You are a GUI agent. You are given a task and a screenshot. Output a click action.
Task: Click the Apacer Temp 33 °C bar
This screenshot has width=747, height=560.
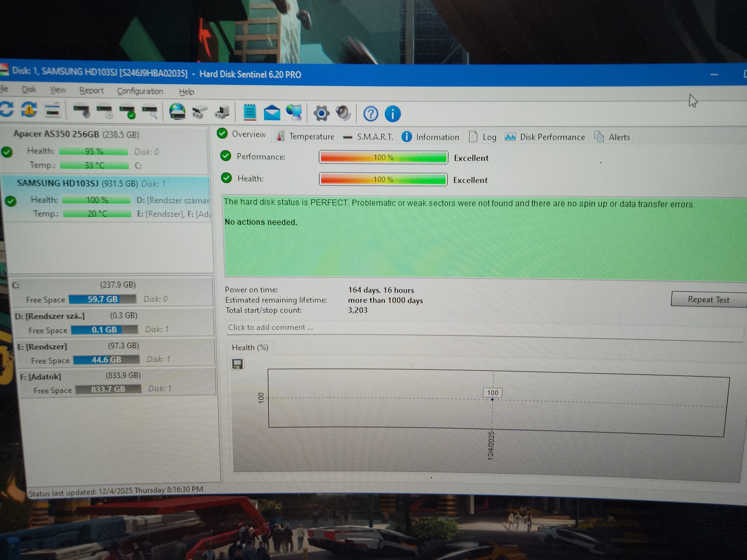tap(94, 165)
